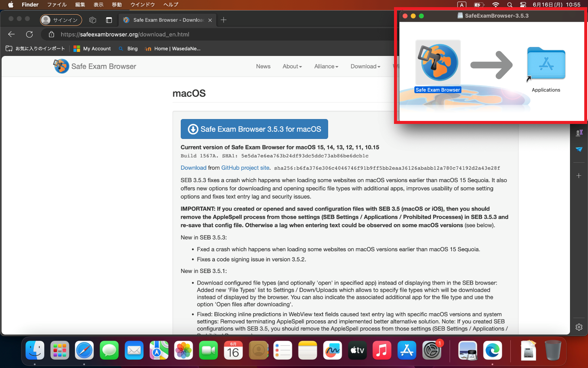The width and height of the screenshot is (588, 368).
Task: Click the input source A icon in menu bar
Action: 462,5
